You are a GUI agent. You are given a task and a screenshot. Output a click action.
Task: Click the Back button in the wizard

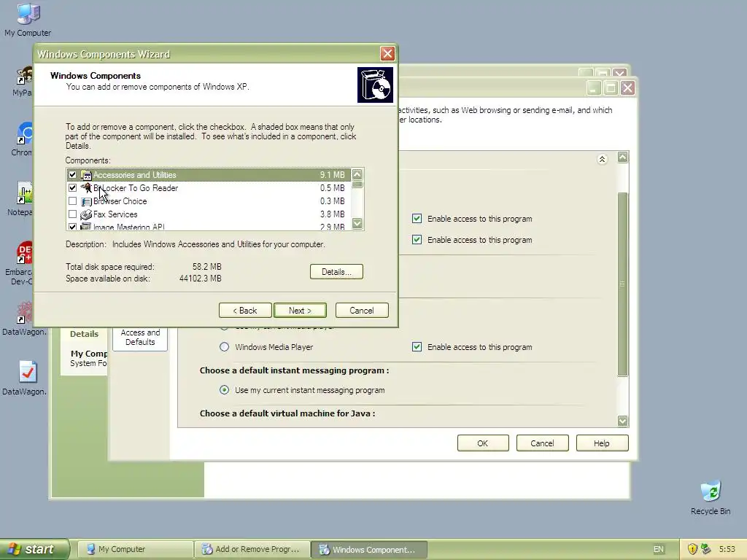pos(245,311)
